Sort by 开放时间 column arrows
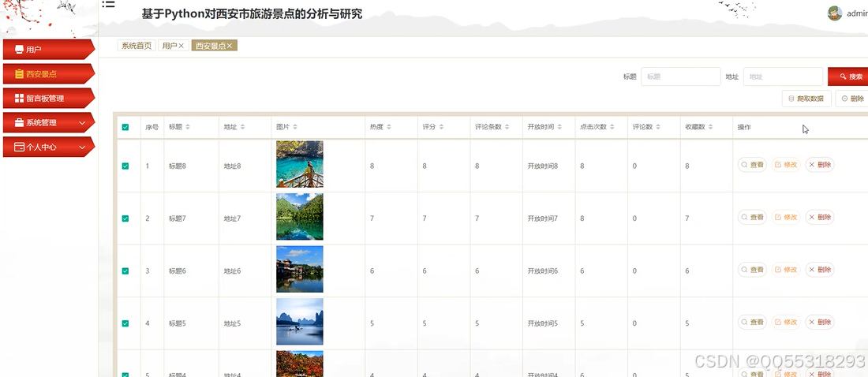Viewport: 868px width, 377px height. pyautogui.click(x=559, y=127)
